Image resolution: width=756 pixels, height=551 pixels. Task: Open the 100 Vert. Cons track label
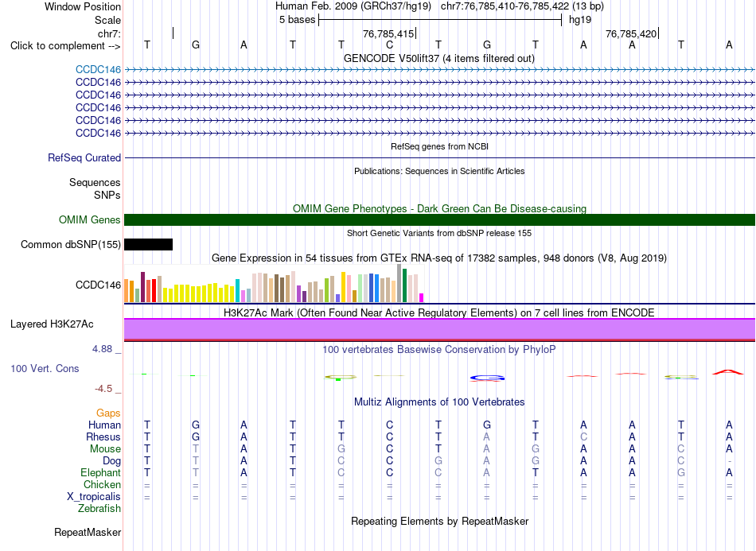point(45,368)
